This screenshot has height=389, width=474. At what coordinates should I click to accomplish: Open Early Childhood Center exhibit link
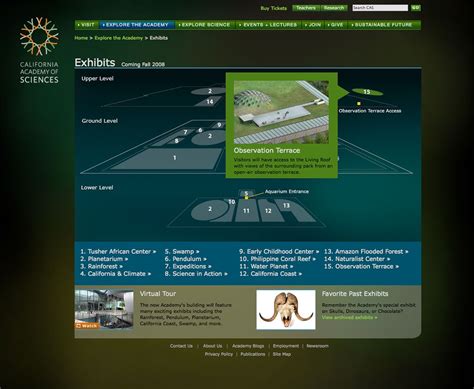coord(279,252)
